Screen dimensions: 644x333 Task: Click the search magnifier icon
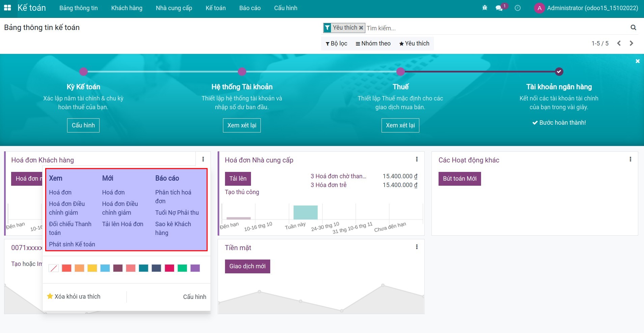tap(633, 28)
